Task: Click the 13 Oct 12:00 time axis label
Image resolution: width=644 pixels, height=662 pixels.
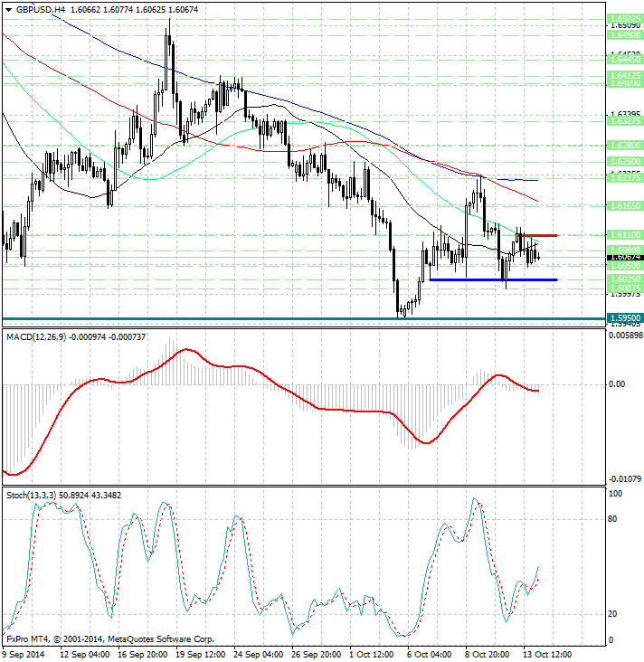Action: click(x=547, y=655)
